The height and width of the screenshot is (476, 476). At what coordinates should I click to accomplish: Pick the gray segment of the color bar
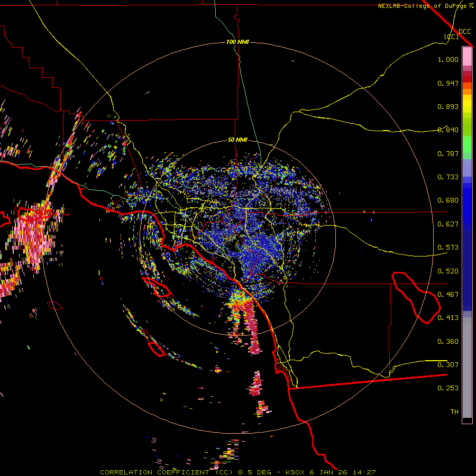coord(467,368)
